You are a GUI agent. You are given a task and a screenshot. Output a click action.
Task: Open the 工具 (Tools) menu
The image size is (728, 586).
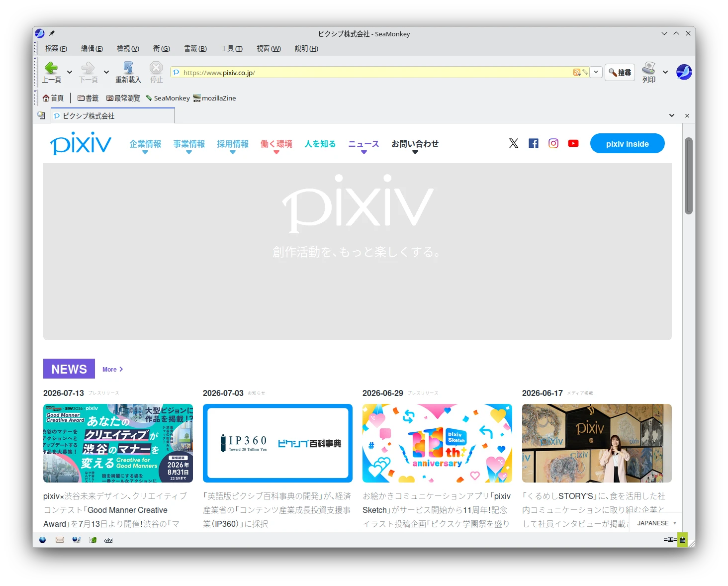pyautogui.click(x=232, y=48)
